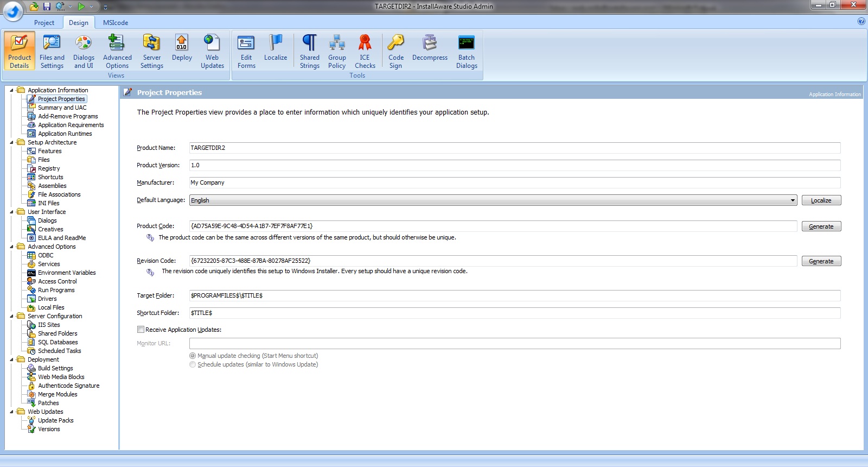868x467 pixels.
Task: Open the Server Settings view
Action: [x=151, y=51]
